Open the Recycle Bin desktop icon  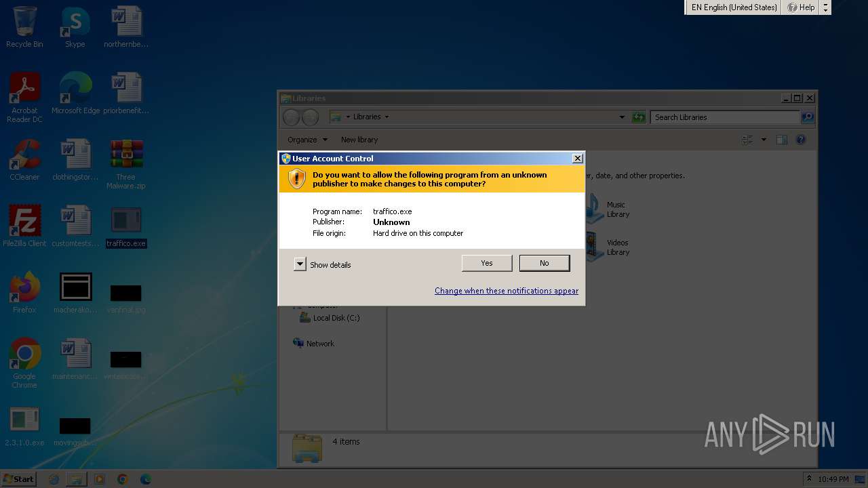coord(24,27)
